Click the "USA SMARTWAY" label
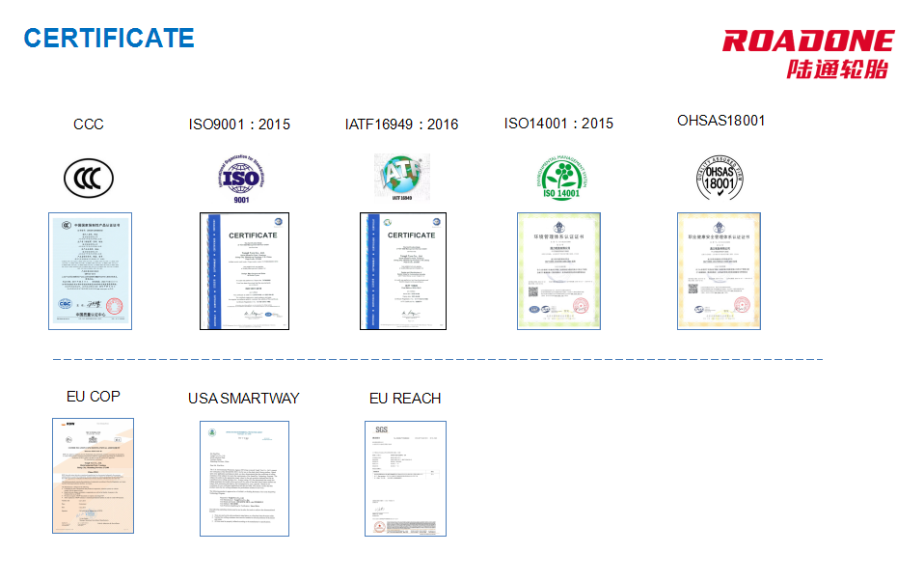Image resolution: width=924 pixels, height=581 pixels. pyautogui.click(x=244, y=399)
